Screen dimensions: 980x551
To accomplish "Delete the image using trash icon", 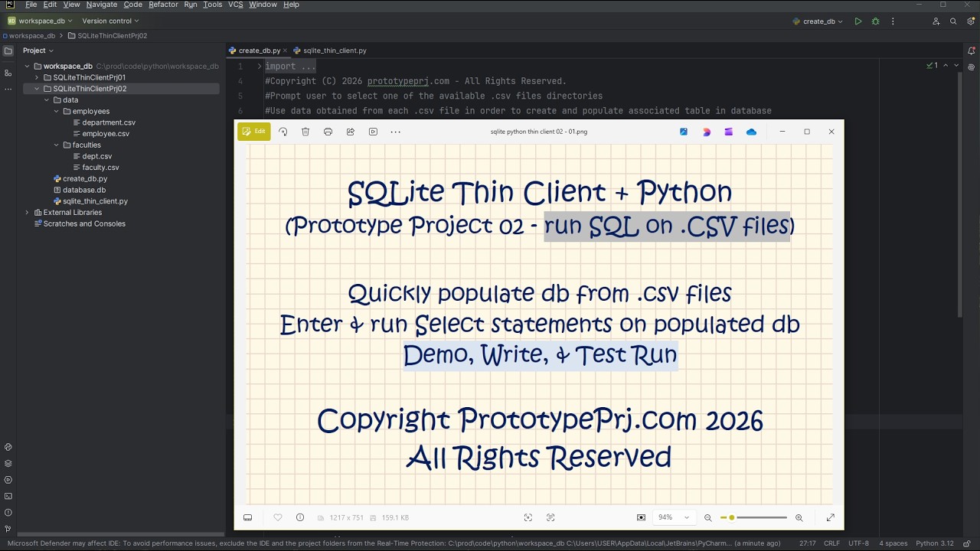I will [305, 132].
